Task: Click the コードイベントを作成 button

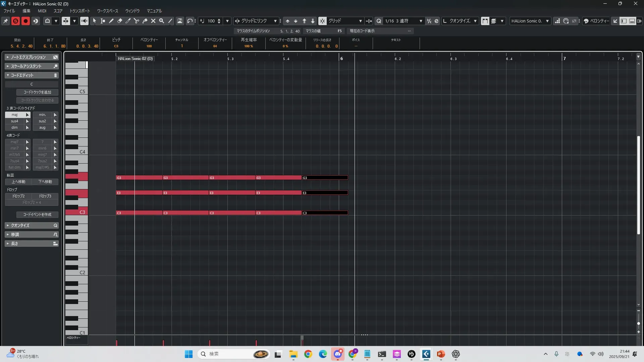Action: click(x=37, y=215)
